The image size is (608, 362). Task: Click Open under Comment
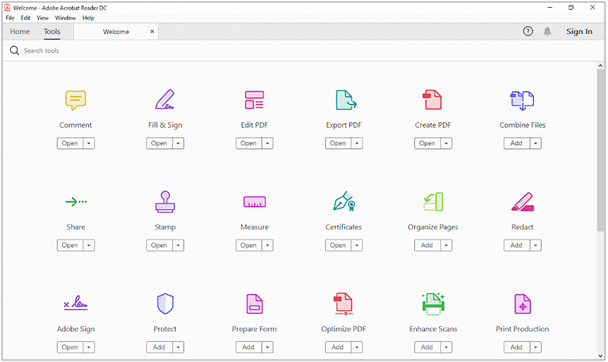click(70, 143)
